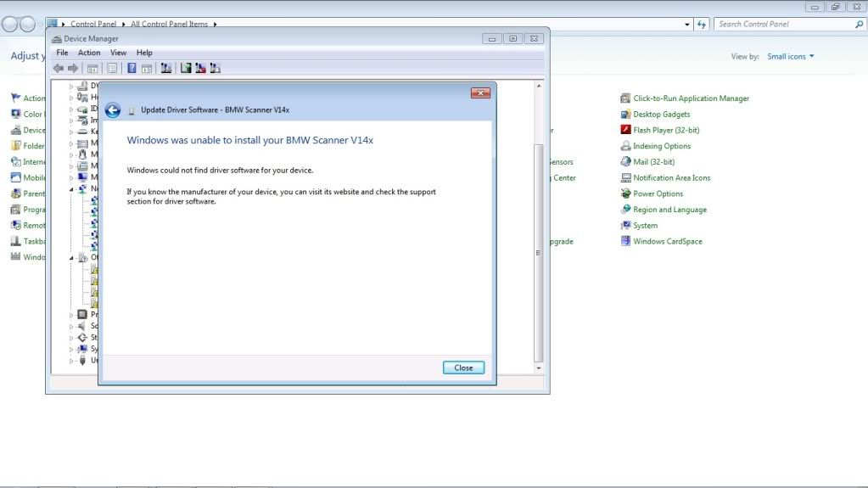Open the 'View by: Small icons' dropdown
Image resolution: width=868 pixels, height=488 pixels.
[790, 57]
